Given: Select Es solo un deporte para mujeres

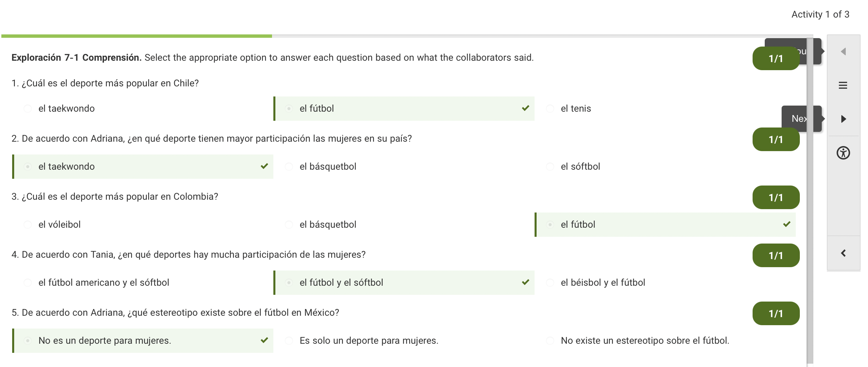Looking at the screenshot, I should (x=289, y=341).
